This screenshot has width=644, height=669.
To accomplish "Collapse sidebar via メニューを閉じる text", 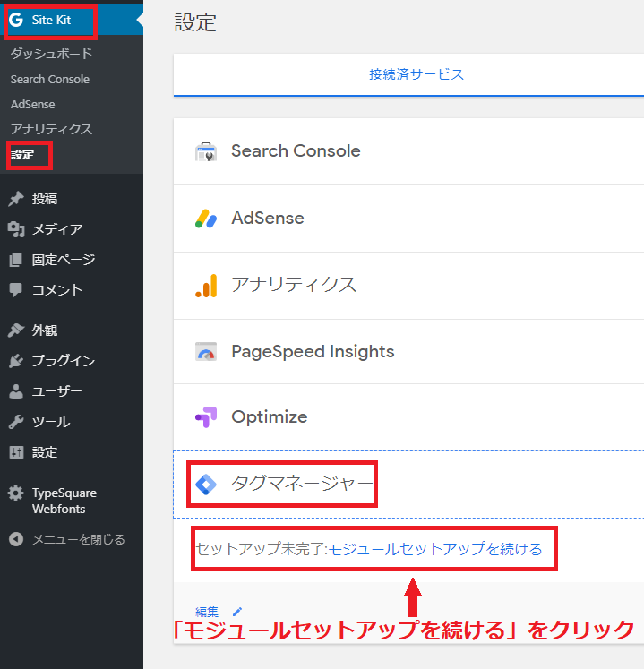I will coord(79,539).
